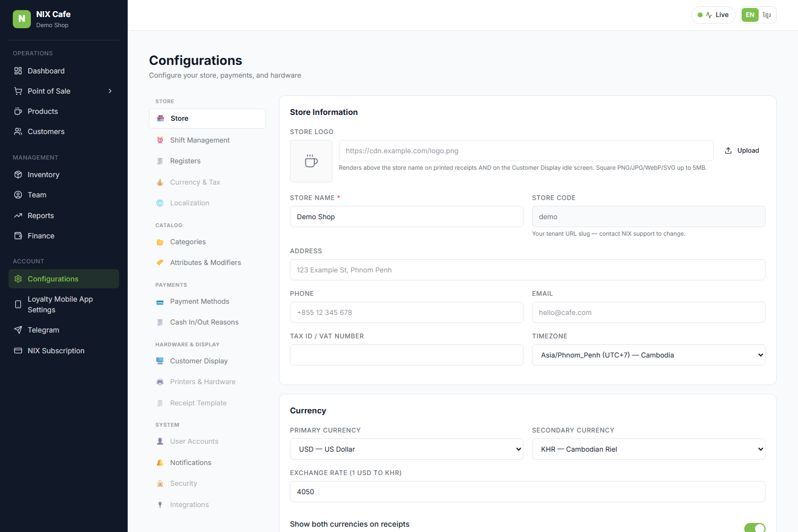798x532 pixels.
Task: Click the Dashboard grid icon in sidebar
Action: click(18, 71)
